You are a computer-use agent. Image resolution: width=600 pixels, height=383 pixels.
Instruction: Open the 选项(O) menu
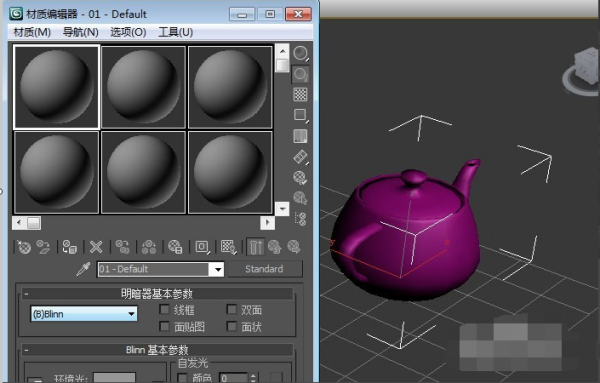coord(128,32)
